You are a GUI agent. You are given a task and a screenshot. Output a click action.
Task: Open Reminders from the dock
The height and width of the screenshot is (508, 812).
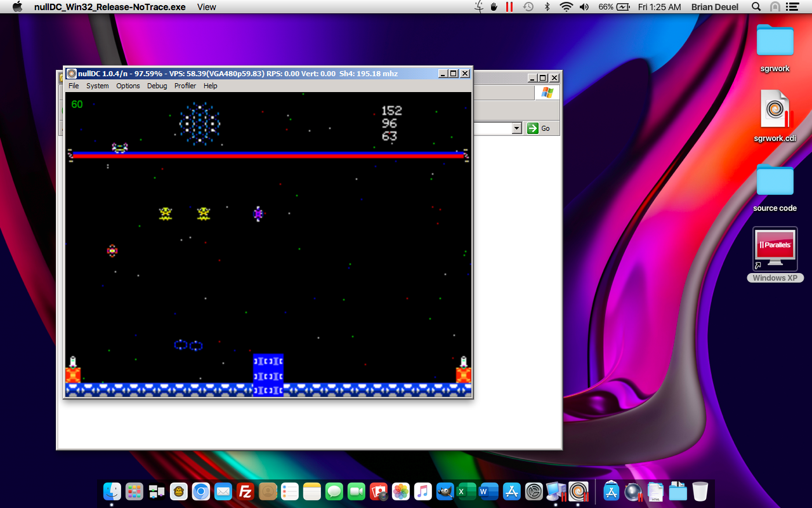pos(290,491)
